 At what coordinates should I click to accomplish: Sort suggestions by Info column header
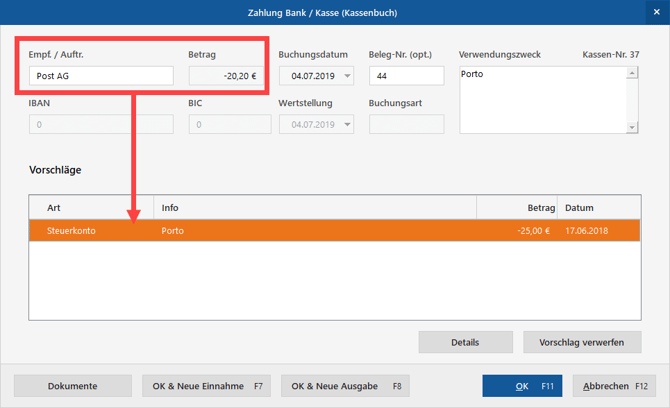click(x=314, y=208)
